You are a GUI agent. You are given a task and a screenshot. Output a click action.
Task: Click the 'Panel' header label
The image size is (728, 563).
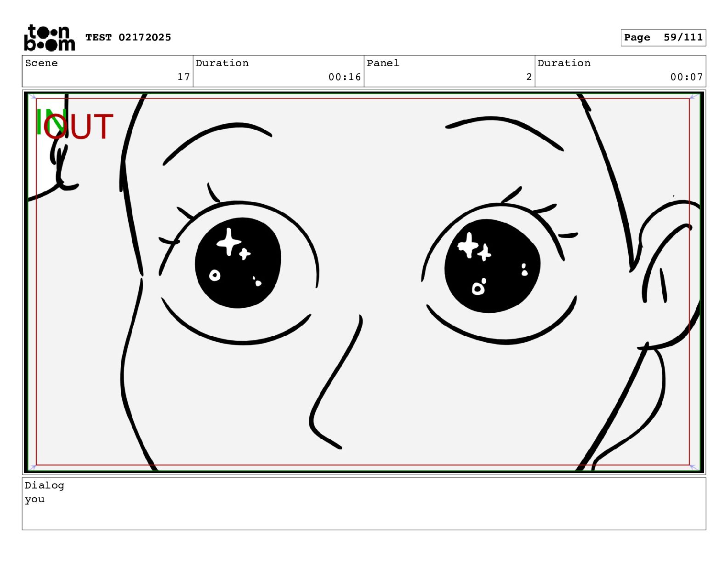383,63
